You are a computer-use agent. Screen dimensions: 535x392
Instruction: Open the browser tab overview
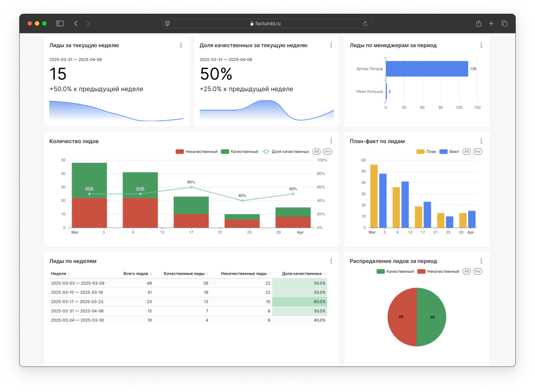(x=504, y=23)
